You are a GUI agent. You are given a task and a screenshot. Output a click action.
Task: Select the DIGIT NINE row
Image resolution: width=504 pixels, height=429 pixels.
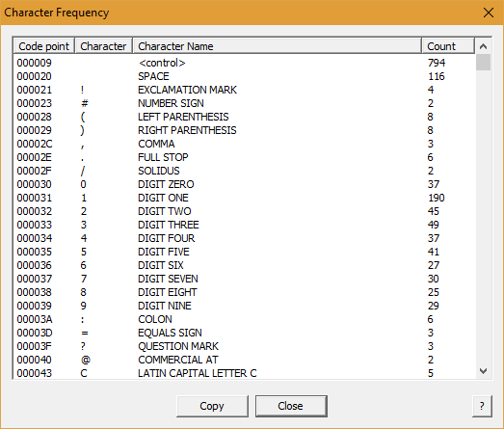click(x=244, y=306)
